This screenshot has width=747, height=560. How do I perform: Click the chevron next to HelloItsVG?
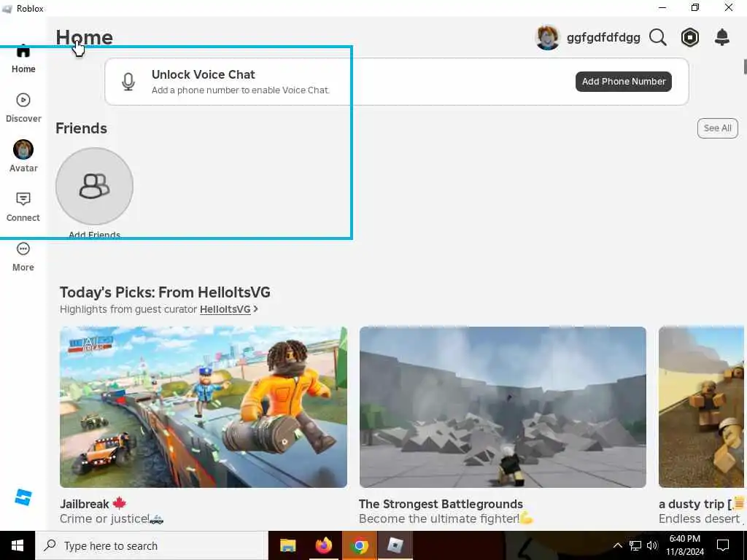pyautogui.click(x=256, y=309)
